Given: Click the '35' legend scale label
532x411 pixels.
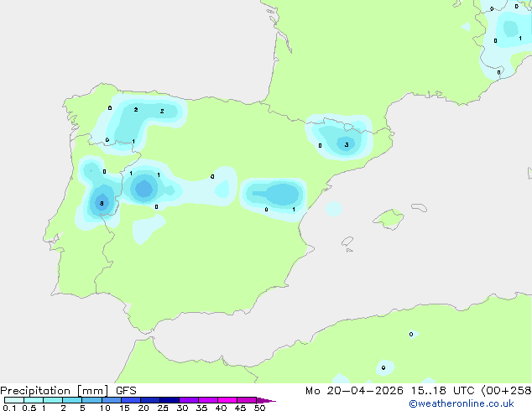Looking at the screenshot, I should pyautogui.click(x=201, y=408).
